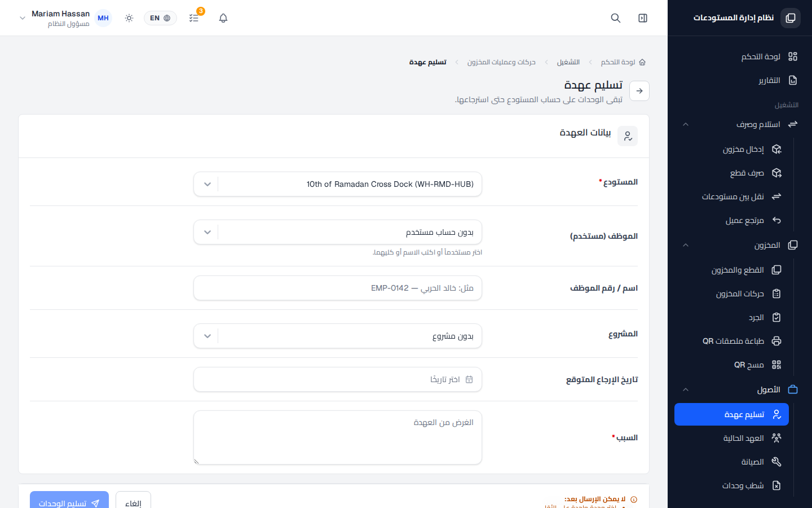
Task: Open العهد الحالية in sidebar
Action: coord(732,438)
